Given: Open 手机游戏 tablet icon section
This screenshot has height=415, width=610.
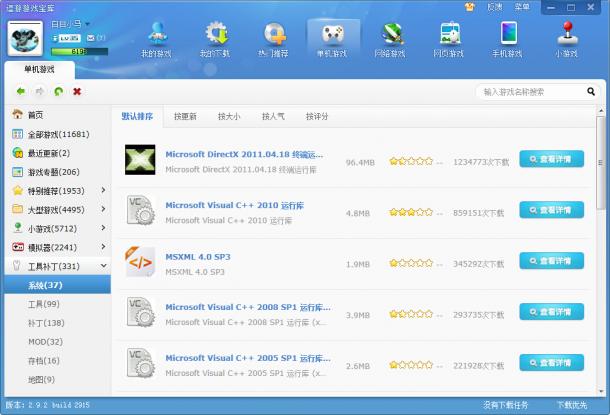Looking at the screenshot, I should click(507, 40).
